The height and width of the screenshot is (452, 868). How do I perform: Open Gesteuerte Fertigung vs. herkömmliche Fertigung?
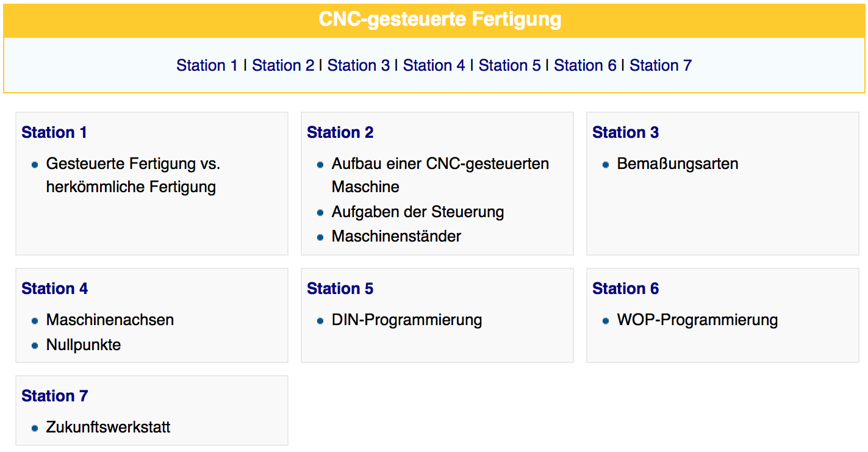click(x=133, y=175)
